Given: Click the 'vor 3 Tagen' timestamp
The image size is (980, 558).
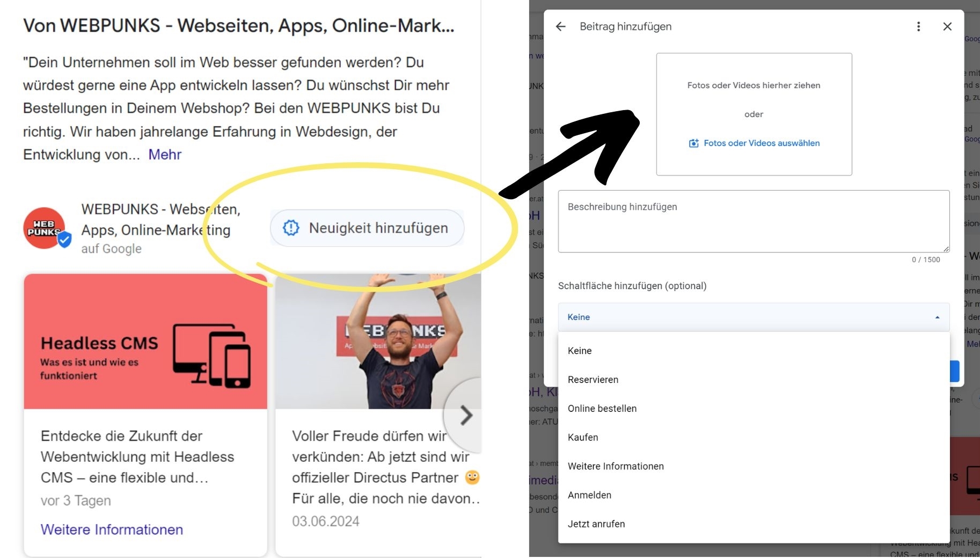Looking at the screenshot, I should (x=76, y=501).
